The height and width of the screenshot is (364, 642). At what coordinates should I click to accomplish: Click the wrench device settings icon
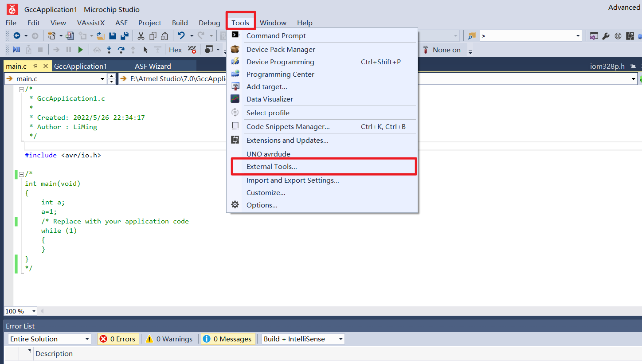(x=606, y=36)
